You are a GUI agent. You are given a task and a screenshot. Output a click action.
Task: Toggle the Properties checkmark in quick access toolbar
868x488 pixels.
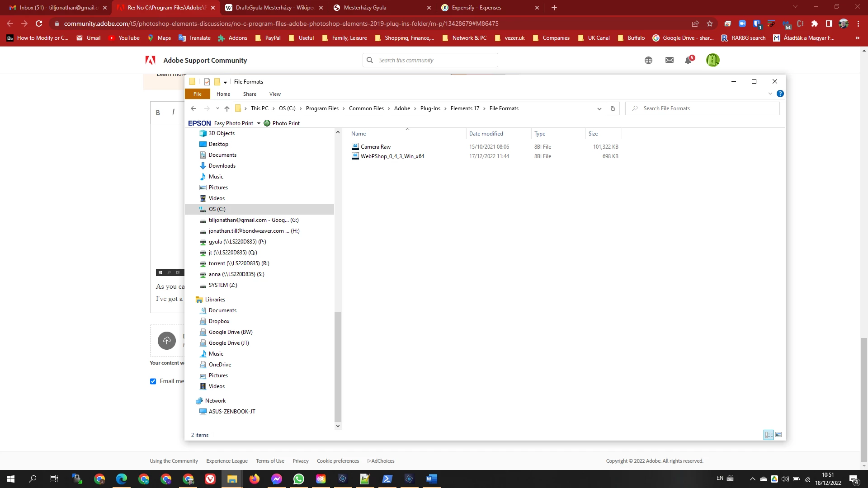[x=207, y=82]
